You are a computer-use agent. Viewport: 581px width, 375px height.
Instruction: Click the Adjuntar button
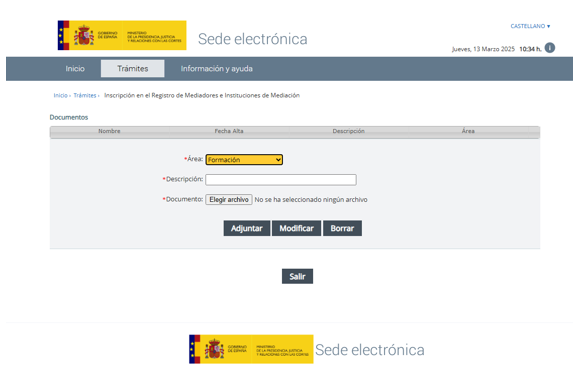coord(247,228)
